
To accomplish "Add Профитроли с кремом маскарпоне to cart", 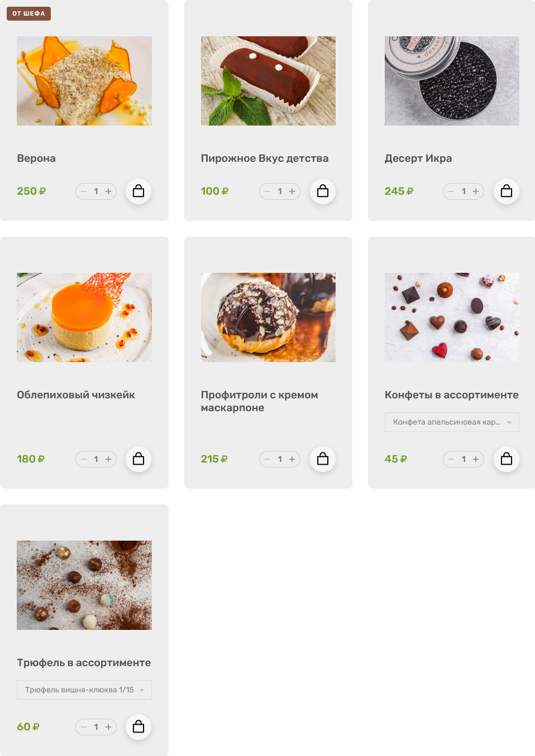I will (x=323, y=459).
